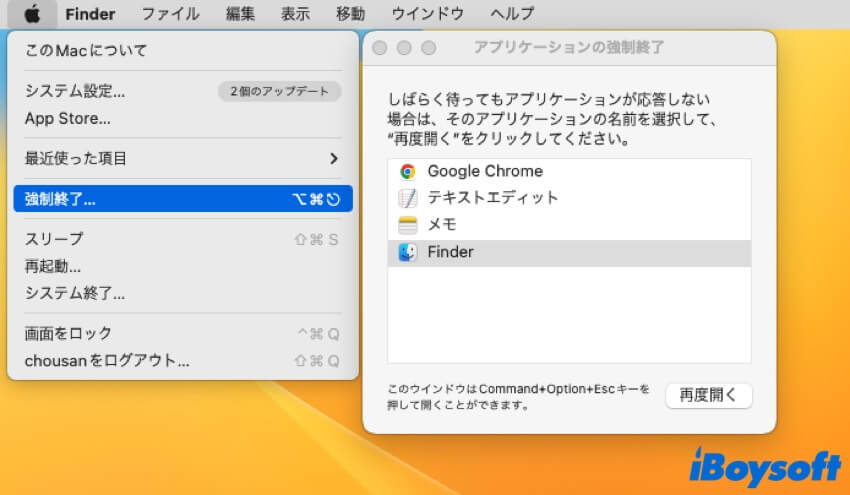The height and width of the screenshot is (495, 850).
Task: Expand 最近使った項目 submenu arrow
Action: click(334, 158)
